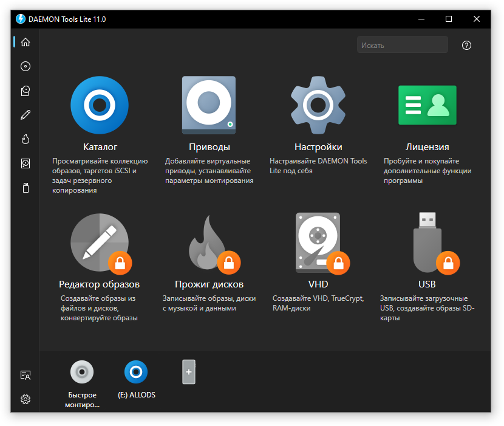Click the Быстрое монтиро... label

(x=83, y=400)
